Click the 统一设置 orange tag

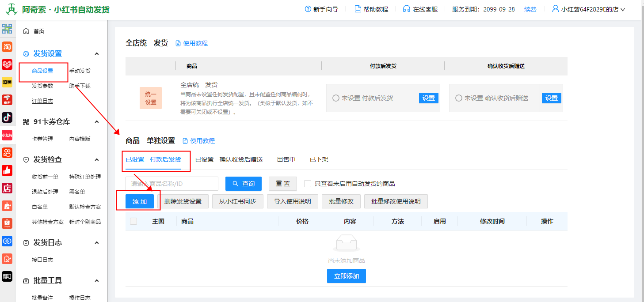pyautogui.click(x=151, y=98)
